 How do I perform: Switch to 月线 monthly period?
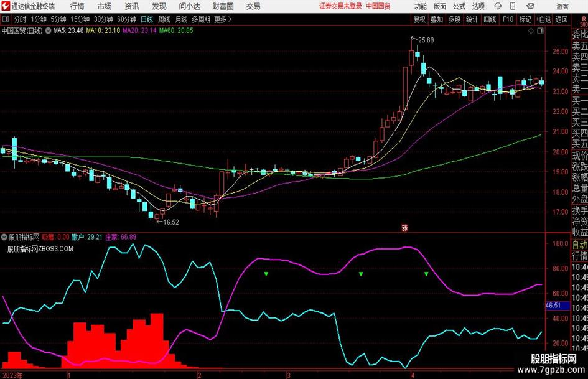[181, 19]
